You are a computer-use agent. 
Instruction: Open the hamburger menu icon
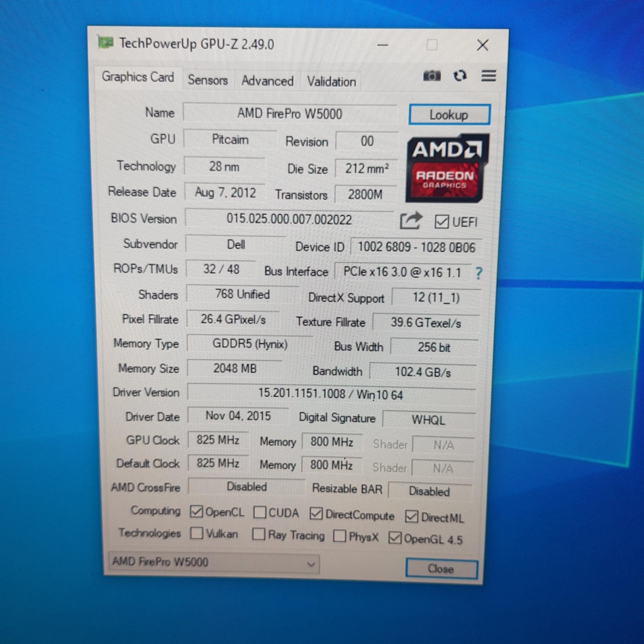(x=489, y=75)
